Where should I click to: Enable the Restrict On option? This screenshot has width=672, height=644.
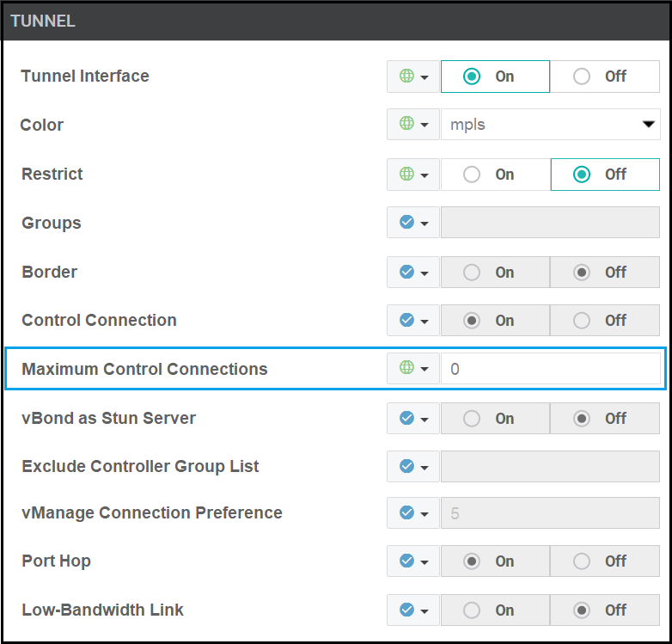(494, 174)
